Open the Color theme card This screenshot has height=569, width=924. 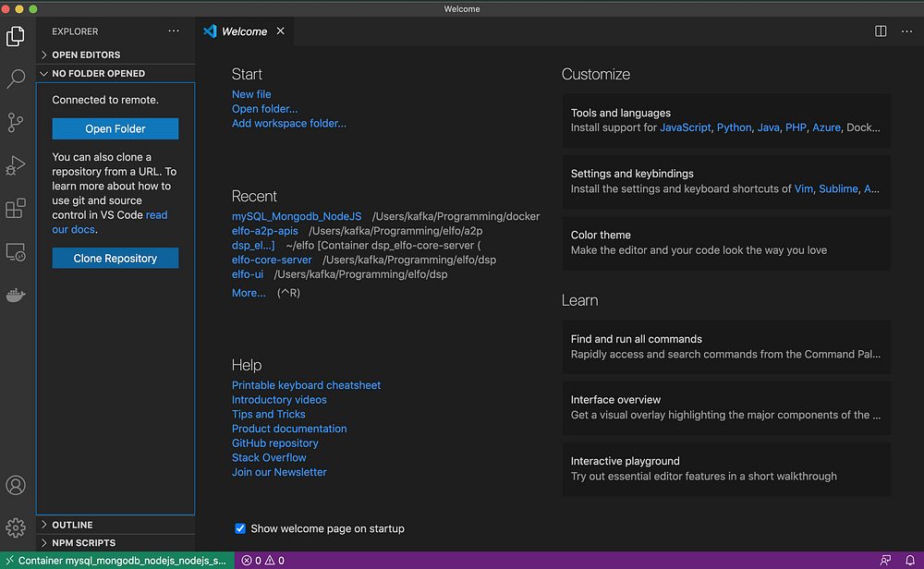[726, 243]
